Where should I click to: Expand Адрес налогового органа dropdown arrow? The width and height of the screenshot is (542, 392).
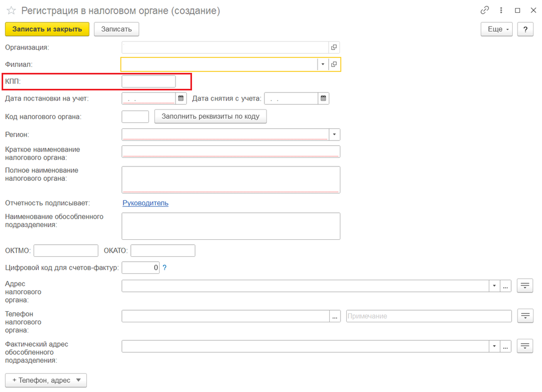click(x=494, y=286)
